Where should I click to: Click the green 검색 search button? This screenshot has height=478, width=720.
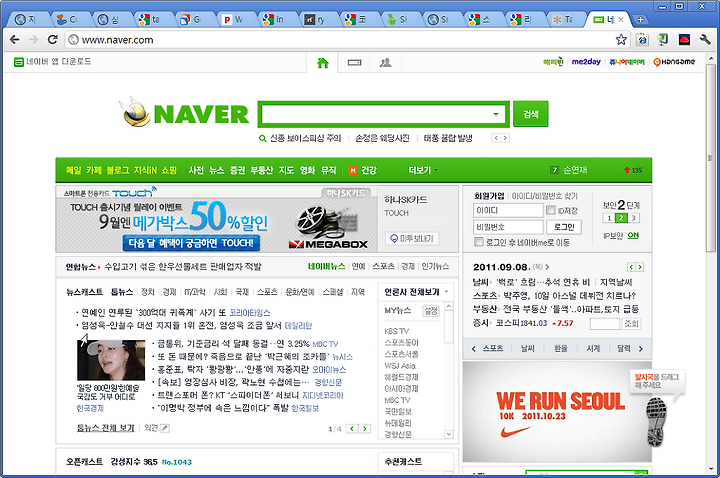point(530,114)
